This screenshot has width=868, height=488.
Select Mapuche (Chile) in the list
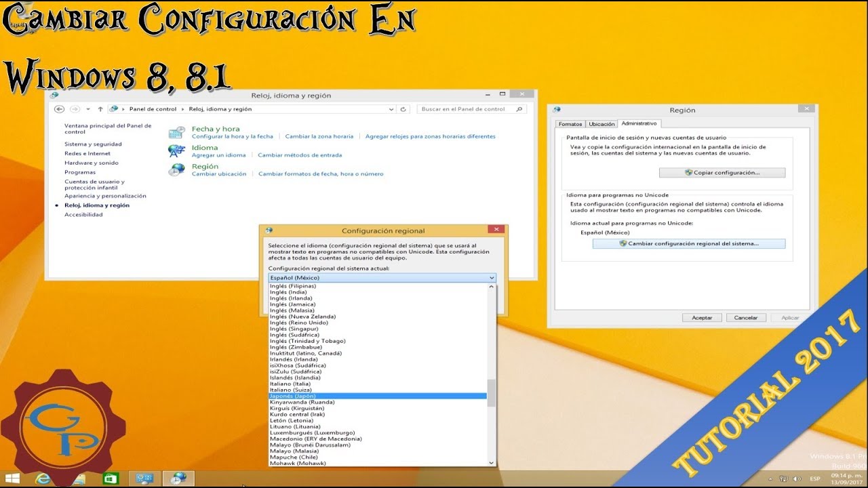click(x=378, y=457)
